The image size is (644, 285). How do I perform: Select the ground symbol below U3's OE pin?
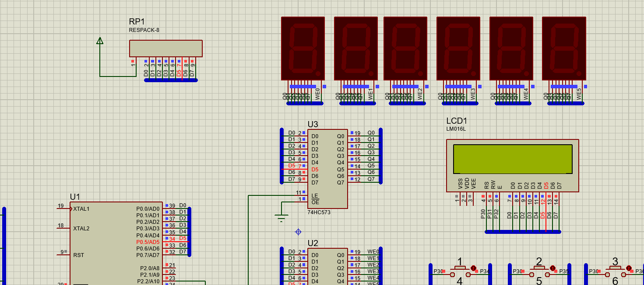(x=282, y=218)
